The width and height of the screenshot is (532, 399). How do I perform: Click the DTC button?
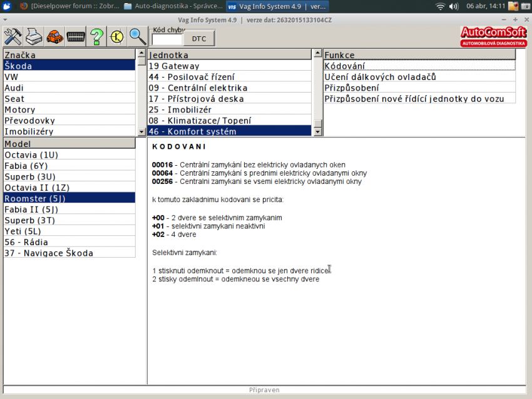199,39
